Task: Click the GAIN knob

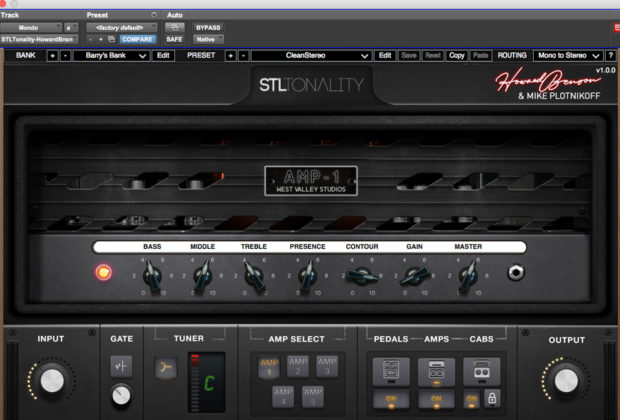Action: (x=414, y=275)
